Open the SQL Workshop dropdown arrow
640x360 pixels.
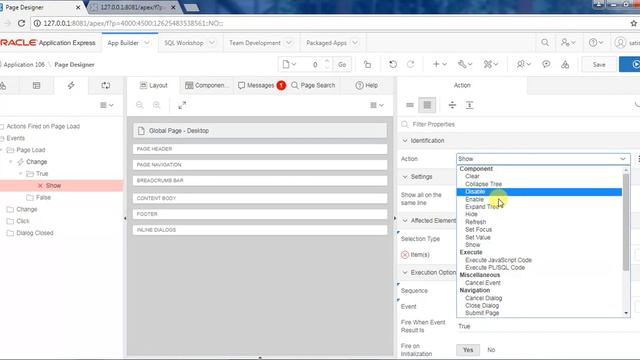pyautogui.click(x=212, y=42)
